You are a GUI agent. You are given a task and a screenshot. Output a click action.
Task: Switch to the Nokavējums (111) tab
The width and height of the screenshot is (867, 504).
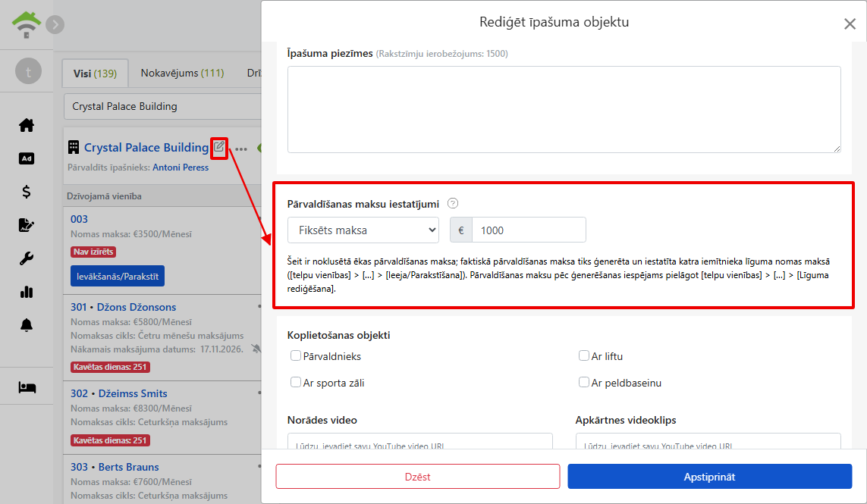[183, 73]
